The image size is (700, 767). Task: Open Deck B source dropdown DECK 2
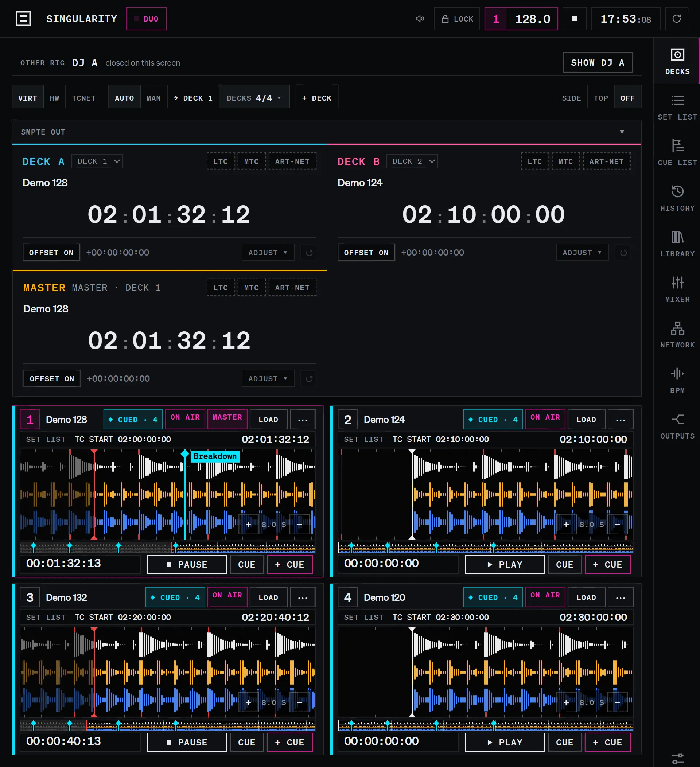412,161
